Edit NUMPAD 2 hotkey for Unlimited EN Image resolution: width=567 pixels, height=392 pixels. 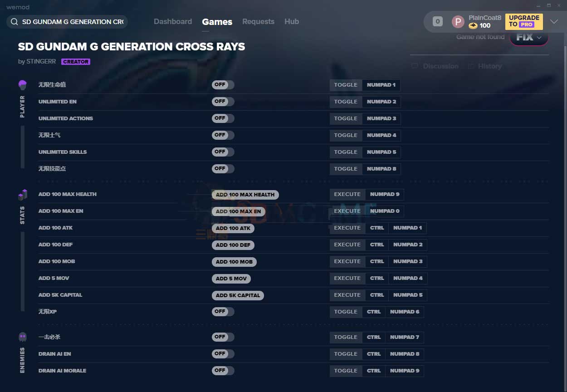click(381, 102)
